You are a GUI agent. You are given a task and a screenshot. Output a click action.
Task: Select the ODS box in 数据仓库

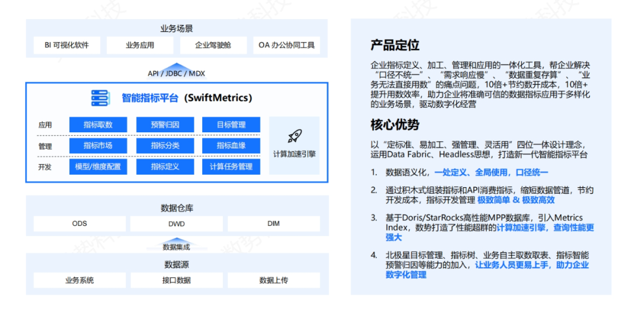[80, 224]
